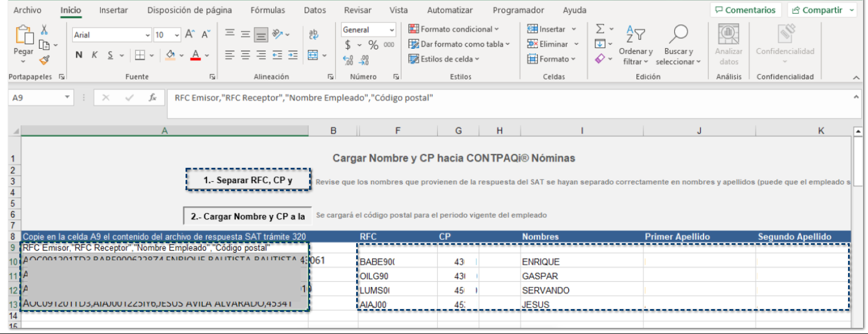Click the decrease indent icon
This screenshot has height=334, width=868.
[x=278, y=55]
